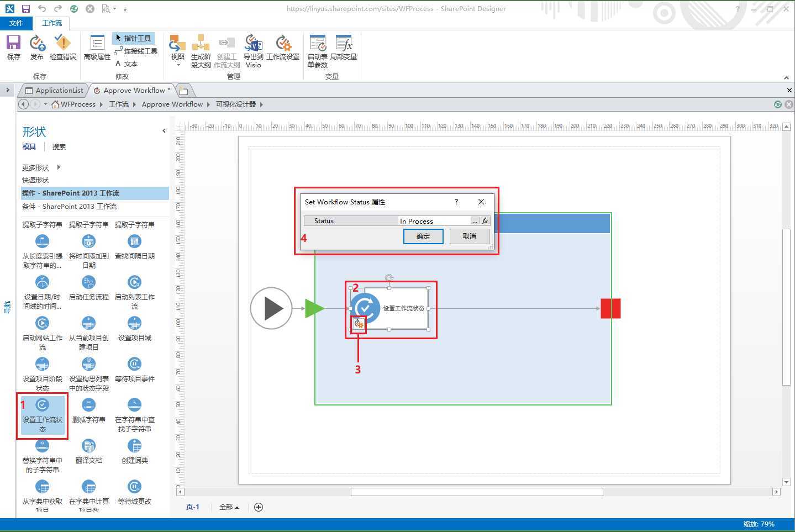
Task: Select the 设置项目阶段状态 shape
Action: pos(43,374)
